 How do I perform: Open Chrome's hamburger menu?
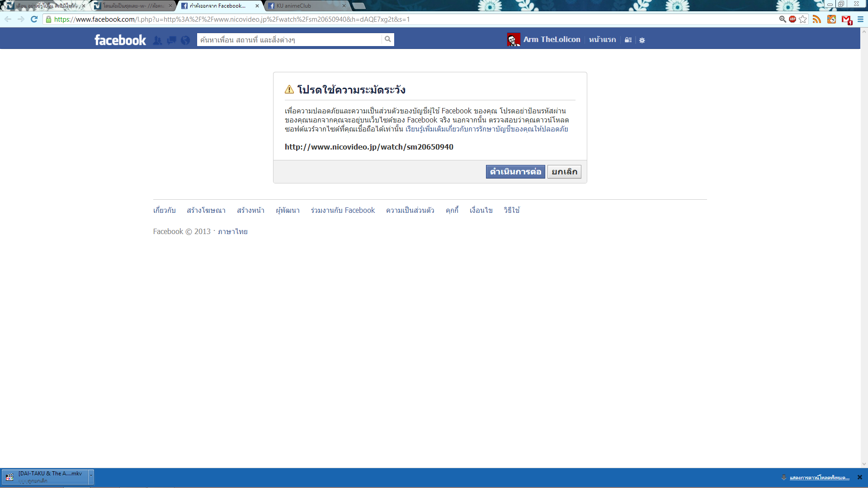860,19
